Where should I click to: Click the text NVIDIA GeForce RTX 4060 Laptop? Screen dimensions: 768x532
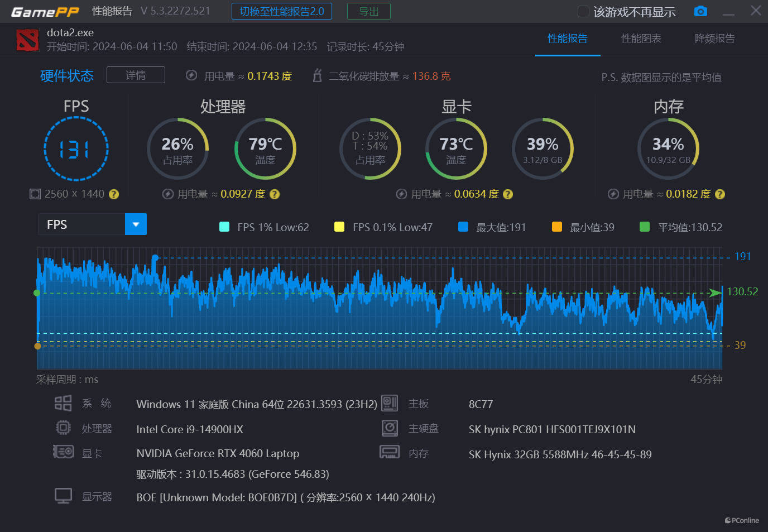click(218, 453)
